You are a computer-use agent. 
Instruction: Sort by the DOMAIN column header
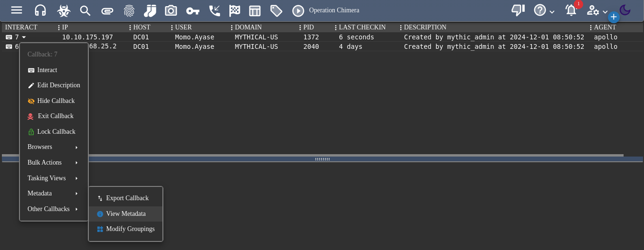pyautogui.click(x=248, y=28)
